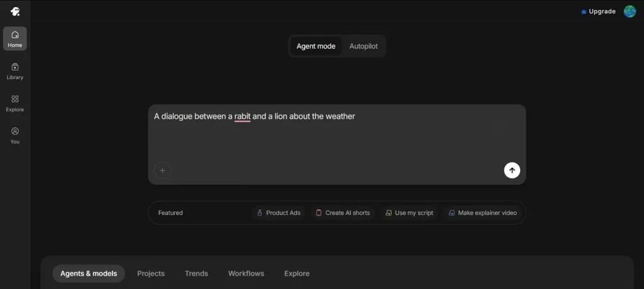Select the Create AI shorts suggestion
Image resolution: width=644 pixels, height=289 pixels.
click(x=343, y=212)
